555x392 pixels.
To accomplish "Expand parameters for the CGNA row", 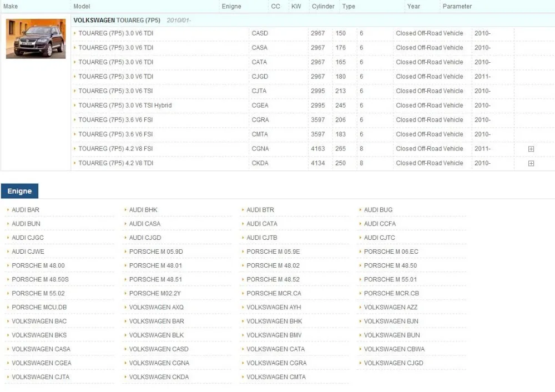I will [531, 149].
